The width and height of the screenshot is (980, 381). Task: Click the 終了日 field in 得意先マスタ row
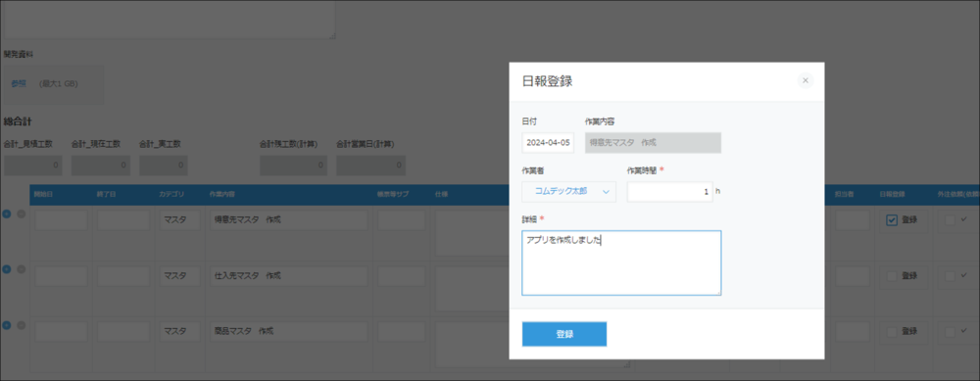[x=123, y=219]
